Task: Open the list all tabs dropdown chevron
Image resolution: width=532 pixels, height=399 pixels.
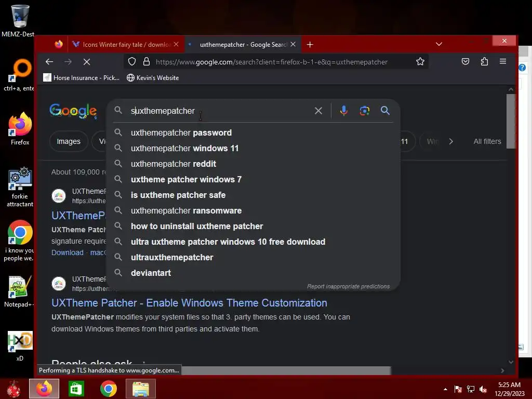Action: coord(438,44)
